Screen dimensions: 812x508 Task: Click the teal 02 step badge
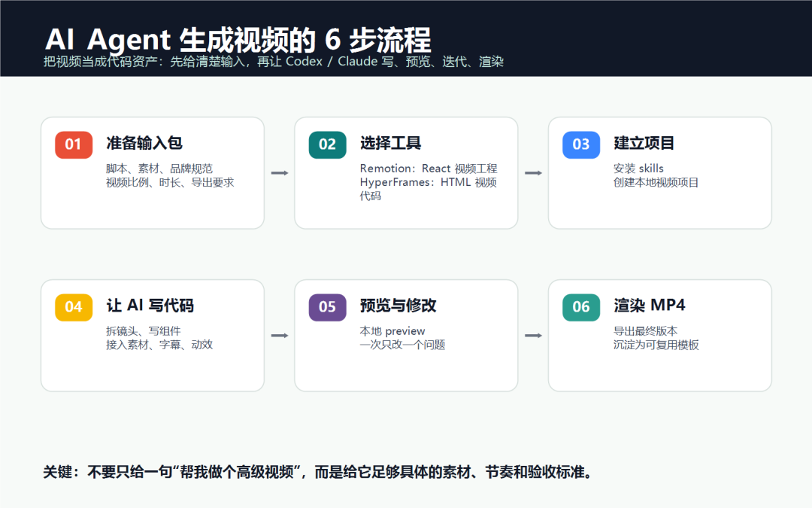(x=327, y=144)
